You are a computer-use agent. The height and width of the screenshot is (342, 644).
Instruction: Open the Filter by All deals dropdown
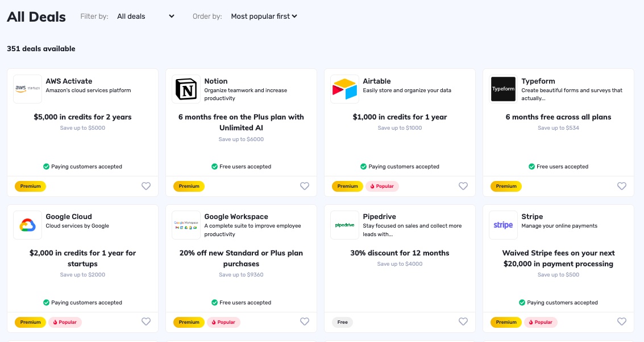[146, 17]
